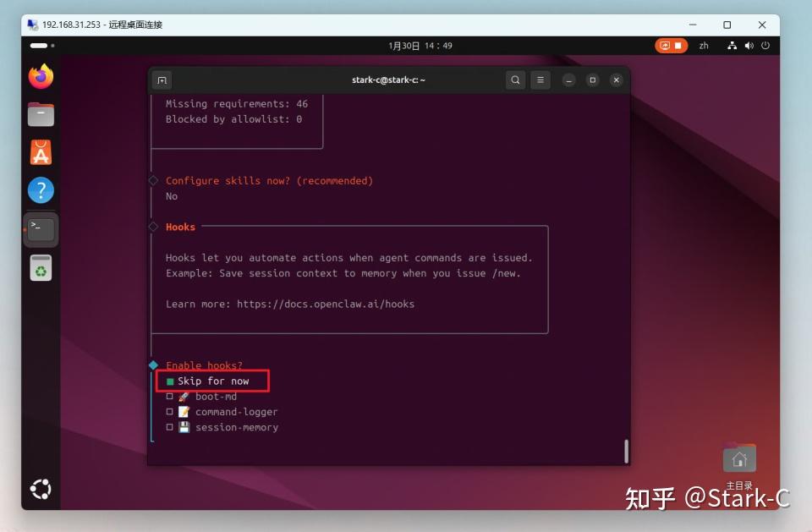Open the docs.openclaw.ai/hooks link

tap(325, 304)
